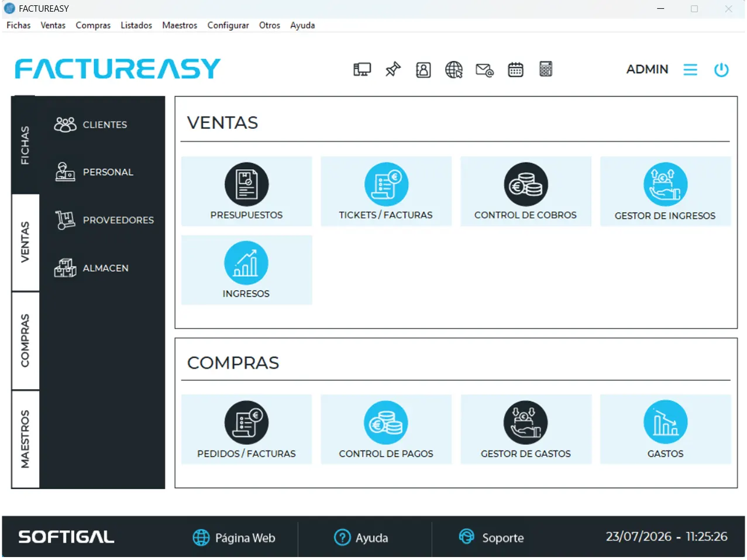Open the Maestros menu in menu bar
This screenshot has height=560, width=747.
[180, 25]
